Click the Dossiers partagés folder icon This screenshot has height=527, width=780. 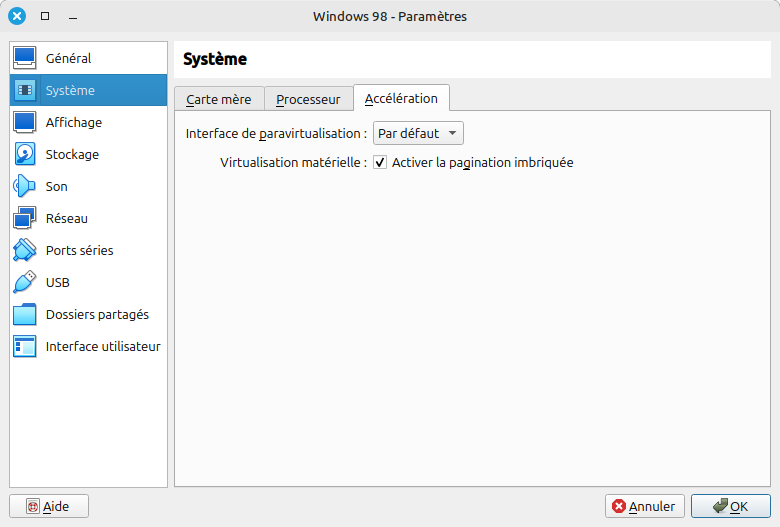tap(24, 315)
